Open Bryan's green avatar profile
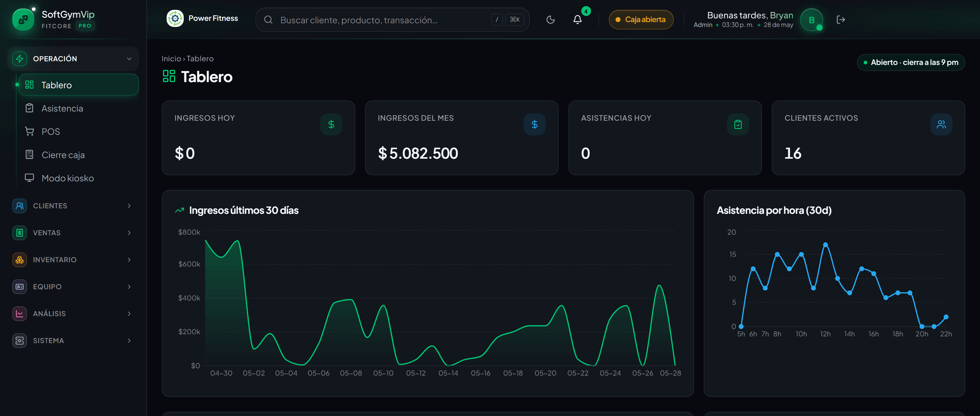Image resolution: width=980 pixels, height=416 pixels. click(x=811, y=20)
